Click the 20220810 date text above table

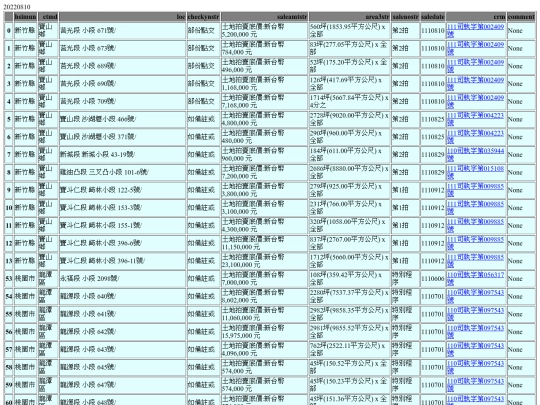tap(17, 7)
